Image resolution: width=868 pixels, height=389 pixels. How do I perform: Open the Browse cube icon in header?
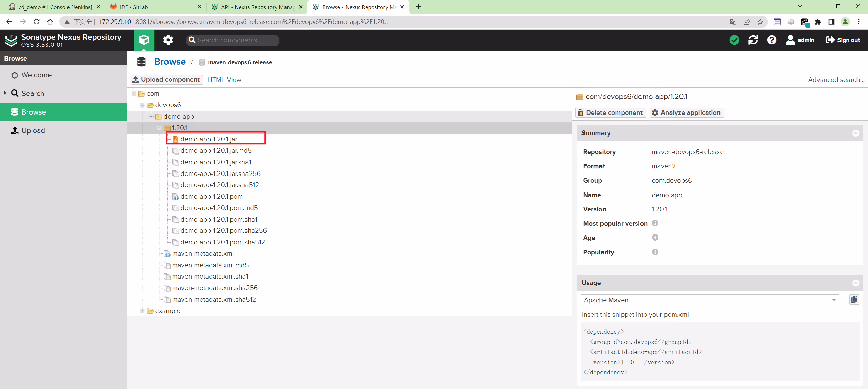(x=144, y=40)
